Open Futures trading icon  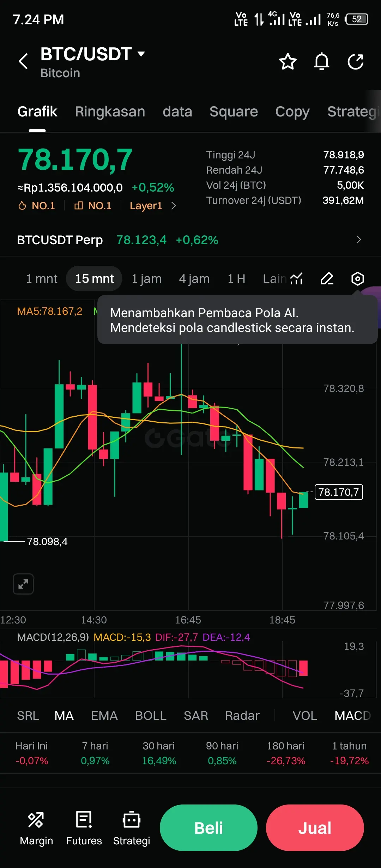coord(84,828)
